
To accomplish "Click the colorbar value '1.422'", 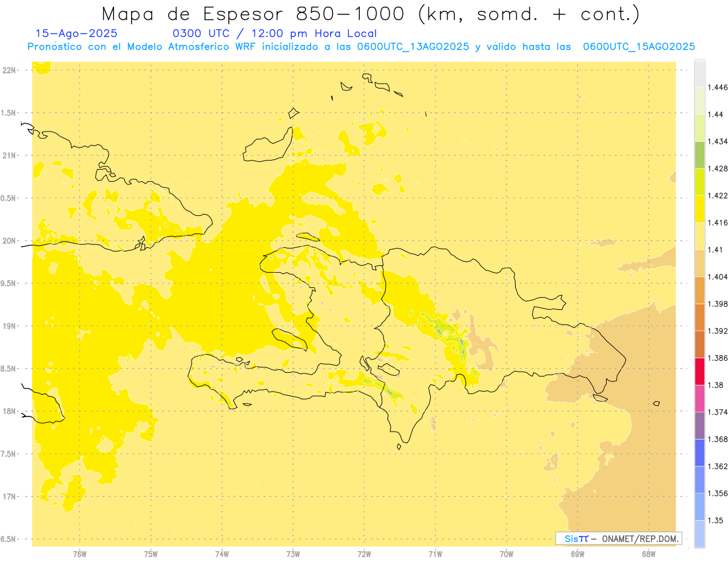I will (719, 196).
